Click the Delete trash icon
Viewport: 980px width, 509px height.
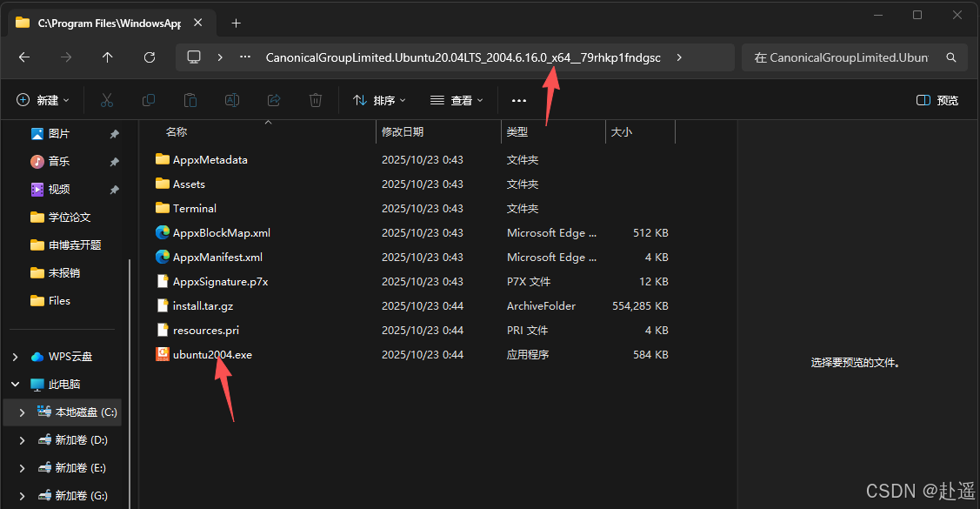(316, 100)
